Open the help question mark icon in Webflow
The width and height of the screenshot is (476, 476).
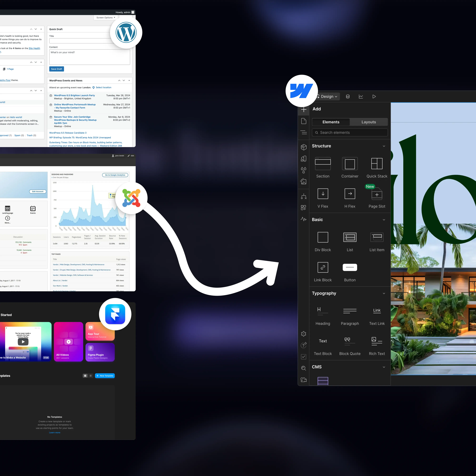point(304,345)
